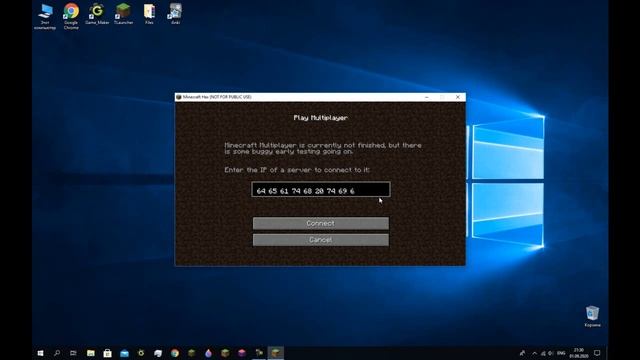The height and width of the screenshot is (360, 640).
Task: Open the Windows Start menu
Action: pyautogui.click(x=40, y=353)
